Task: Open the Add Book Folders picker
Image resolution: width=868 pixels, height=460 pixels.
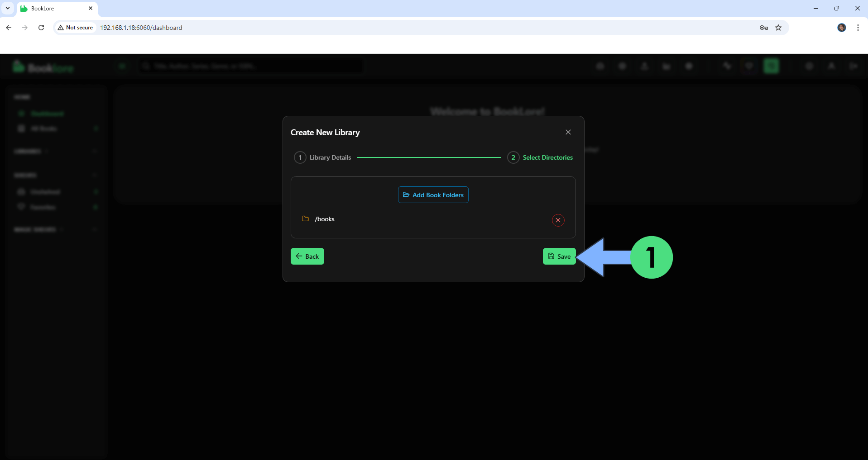Action: (433, 195)
